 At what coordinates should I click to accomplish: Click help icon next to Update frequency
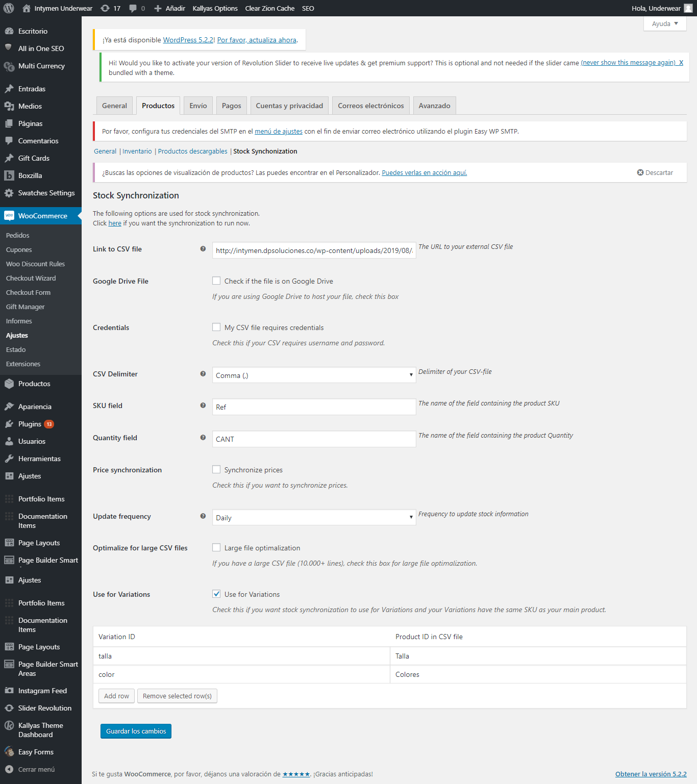pyautogui.click(x=203, y=516)
